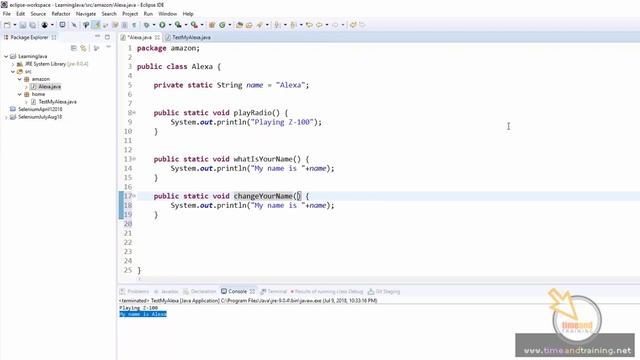Screen dimensions: 640x360
Task: Click the Open Console icon in toolbar
Action: 62,25
